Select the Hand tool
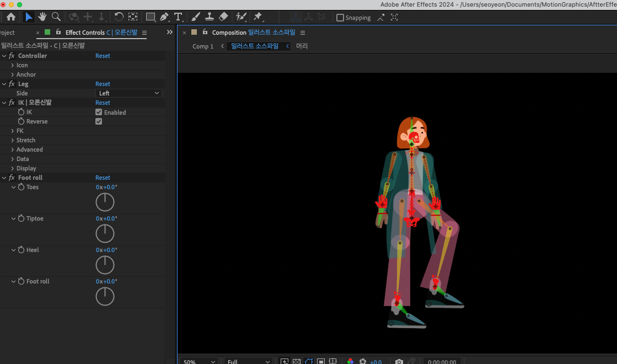The height and width of the screenshot is (364, 617). (42, 17)
